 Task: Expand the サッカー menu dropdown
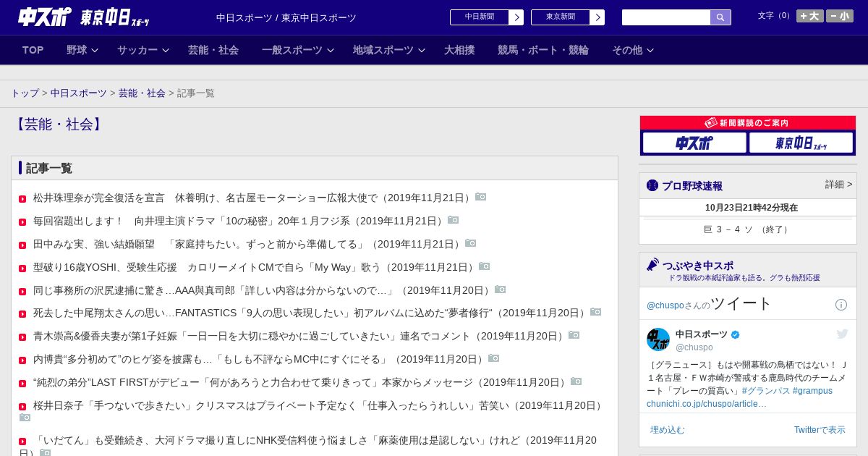pyautogui.click(x=143, y=50)
